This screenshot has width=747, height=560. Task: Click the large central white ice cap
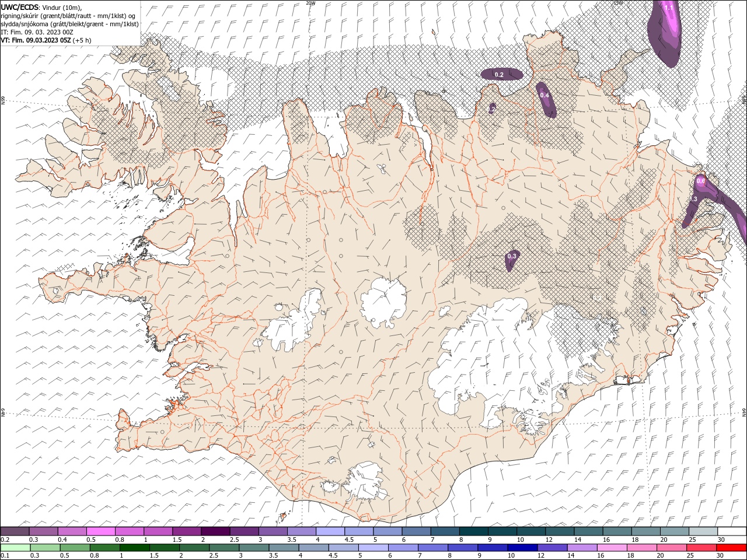tap(383, 302)
